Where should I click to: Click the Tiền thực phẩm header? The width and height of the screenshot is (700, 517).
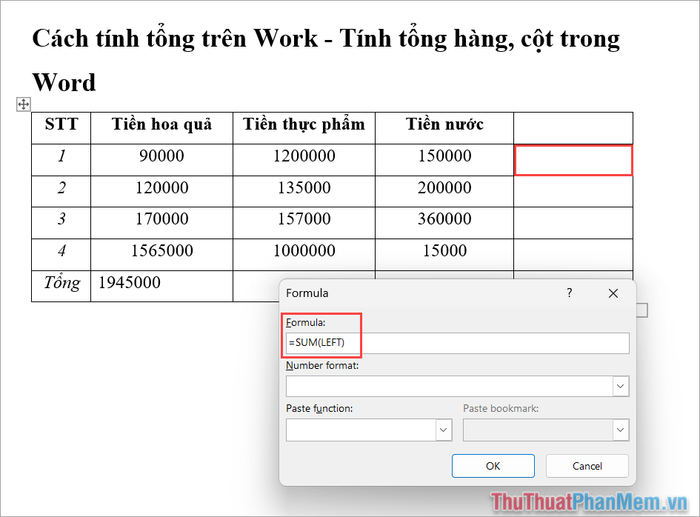[x=304, y=128]
